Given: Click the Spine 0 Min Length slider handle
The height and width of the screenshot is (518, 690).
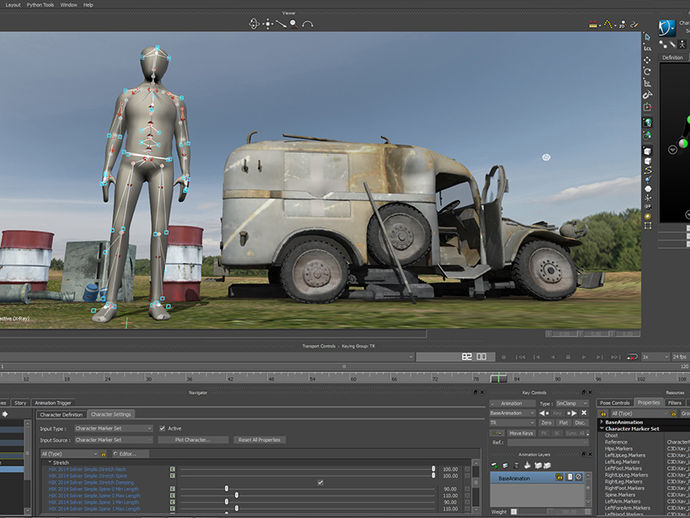Looking at the screenshot, I should point(227,489).
